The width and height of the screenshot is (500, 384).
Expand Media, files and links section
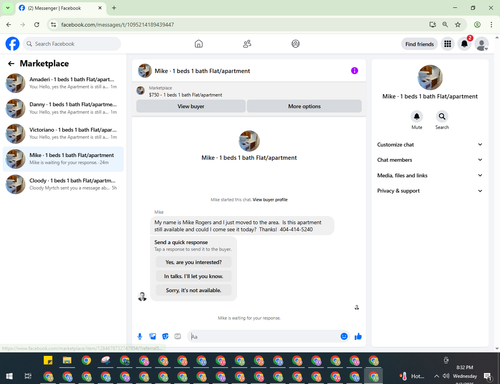pos(430,175)
